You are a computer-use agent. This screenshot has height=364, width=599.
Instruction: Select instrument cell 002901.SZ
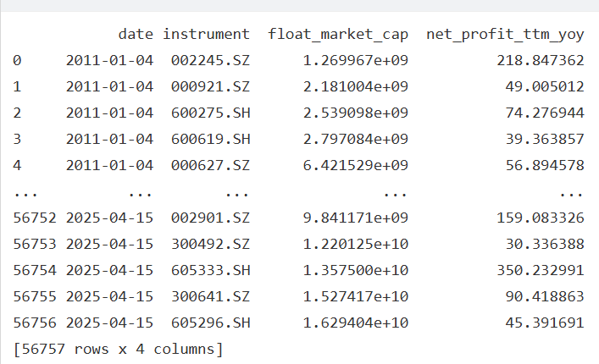(210, 218)
